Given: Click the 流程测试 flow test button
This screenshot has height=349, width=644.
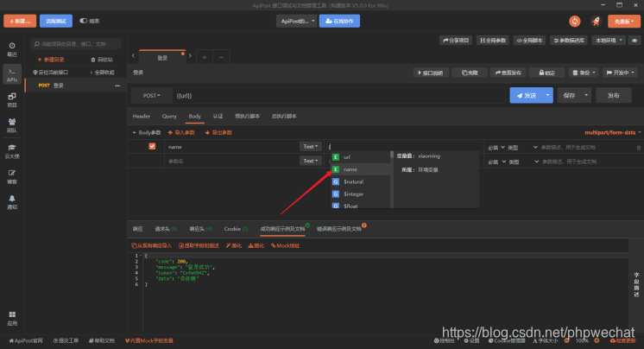Looking at the screenshot, I should (x=56, y=21).
